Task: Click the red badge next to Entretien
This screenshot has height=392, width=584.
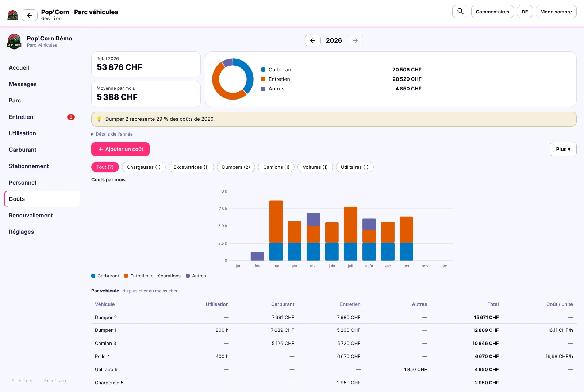Action: click(x=71, y=117)
